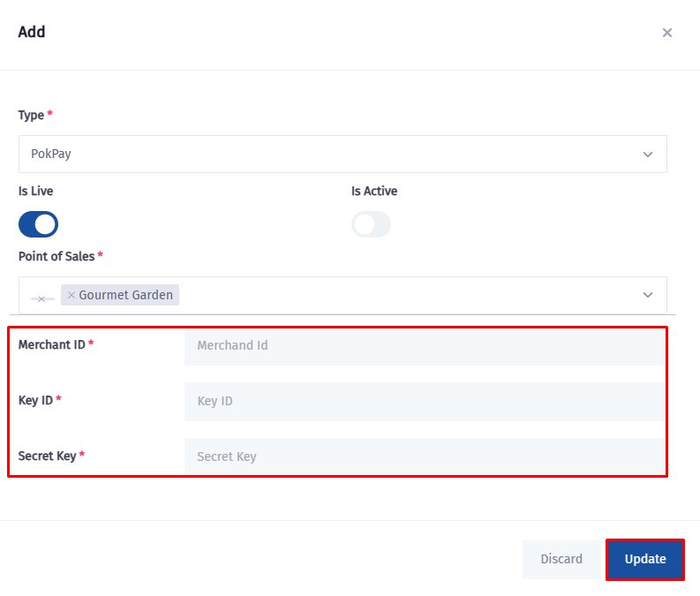Click the chevron arrow in the Type field
The height and width of the screenshot is (596, 700).
(648, 155)
